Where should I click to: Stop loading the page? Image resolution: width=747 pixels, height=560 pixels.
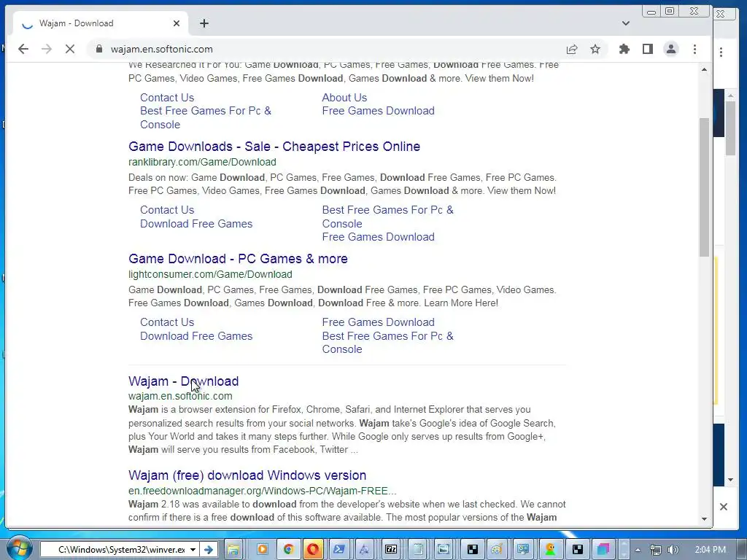point(69,49)
